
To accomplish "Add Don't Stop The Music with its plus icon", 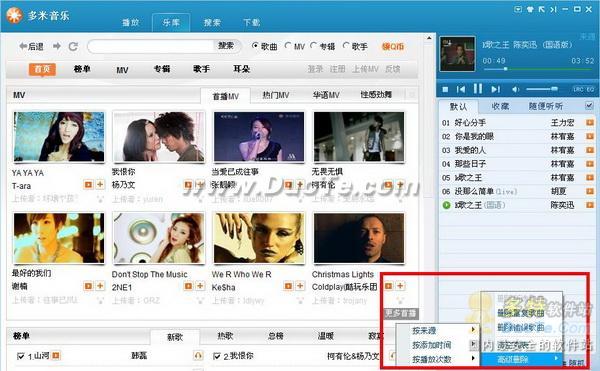I will [x=200, y=286].
